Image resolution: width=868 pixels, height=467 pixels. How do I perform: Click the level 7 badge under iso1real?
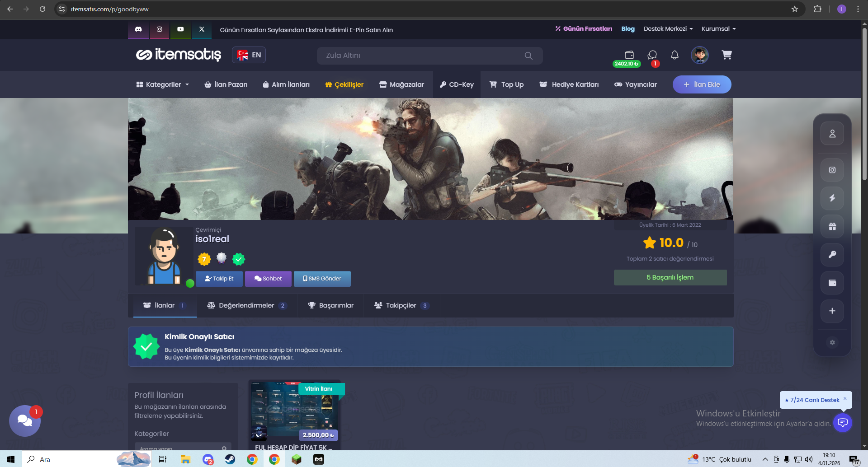204,259
